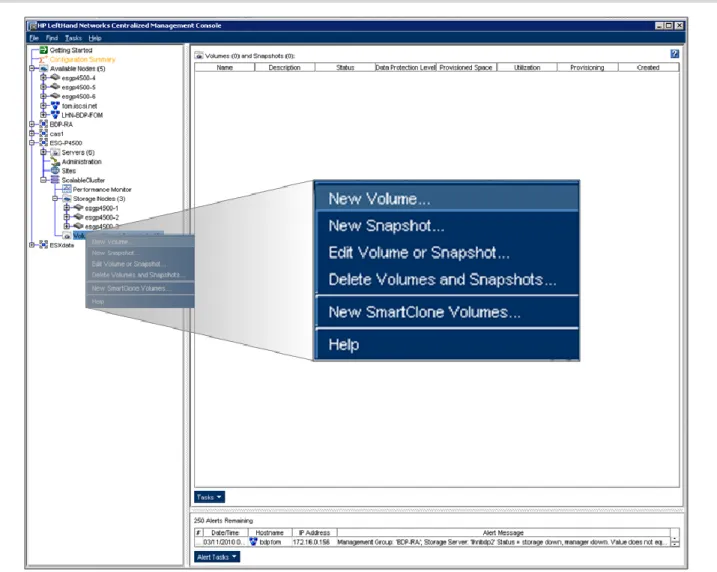The height and width of the screenshot is (572, 717).
Task: Open the Tasks menu in menu bar
Action: pos(73,38)
